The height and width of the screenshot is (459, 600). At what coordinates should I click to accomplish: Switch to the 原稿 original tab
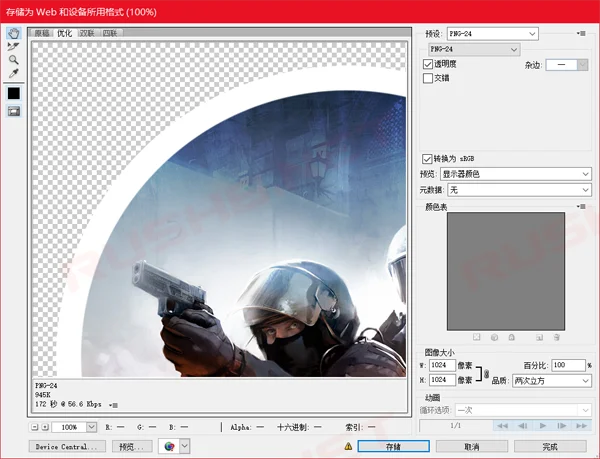pyautogui.click(x=42, y=33)
